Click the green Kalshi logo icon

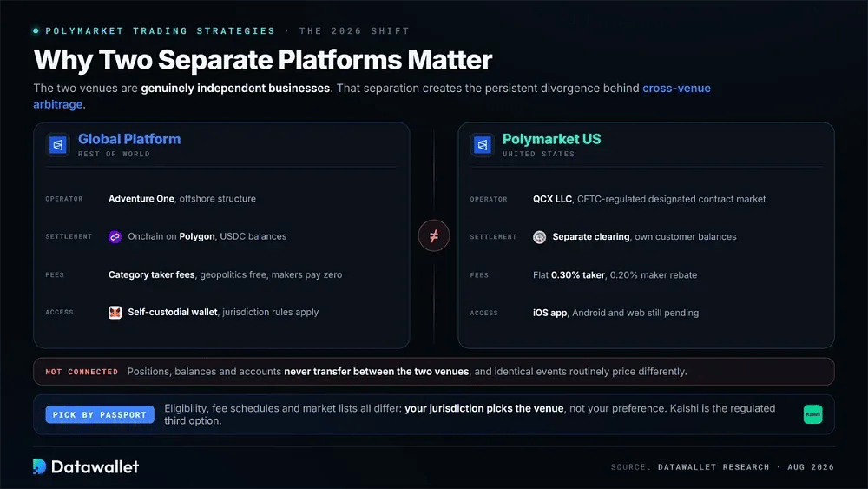[812, 414]
